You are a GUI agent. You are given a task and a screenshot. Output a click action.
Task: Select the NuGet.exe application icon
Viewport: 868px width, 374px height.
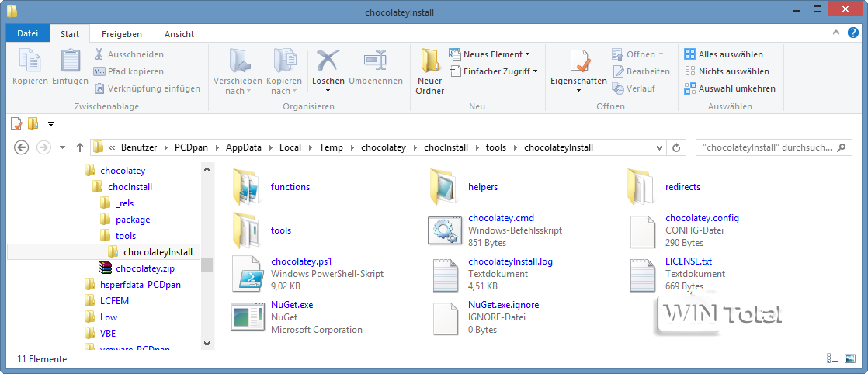tap(247, 317)
